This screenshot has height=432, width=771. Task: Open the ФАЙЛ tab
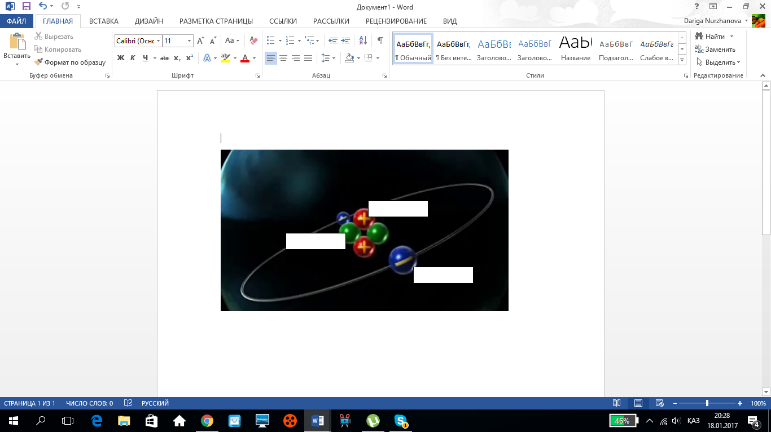point(16,21)
